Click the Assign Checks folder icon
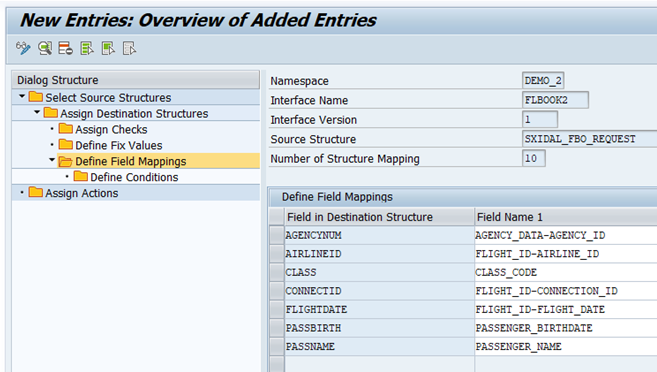 tap(66, 129)
